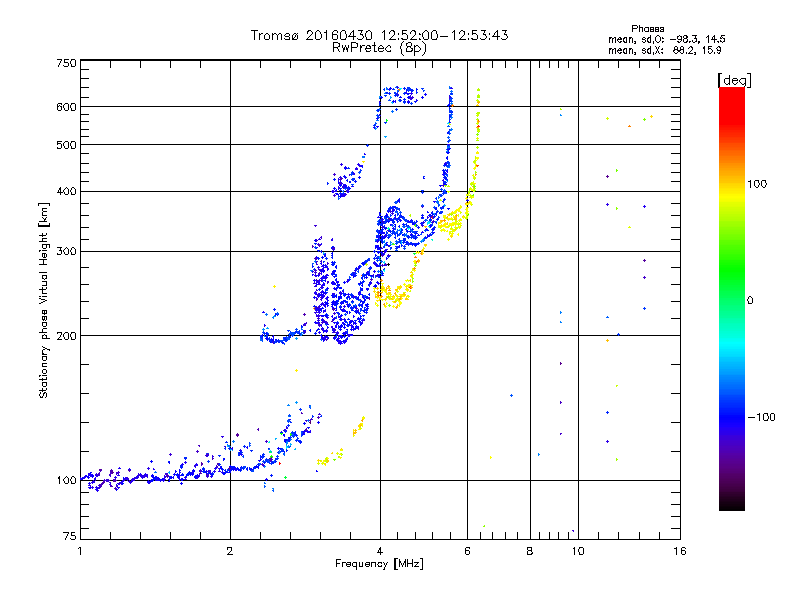Click the 300 height axis label
800x600 pixels.
coord(66,251)
